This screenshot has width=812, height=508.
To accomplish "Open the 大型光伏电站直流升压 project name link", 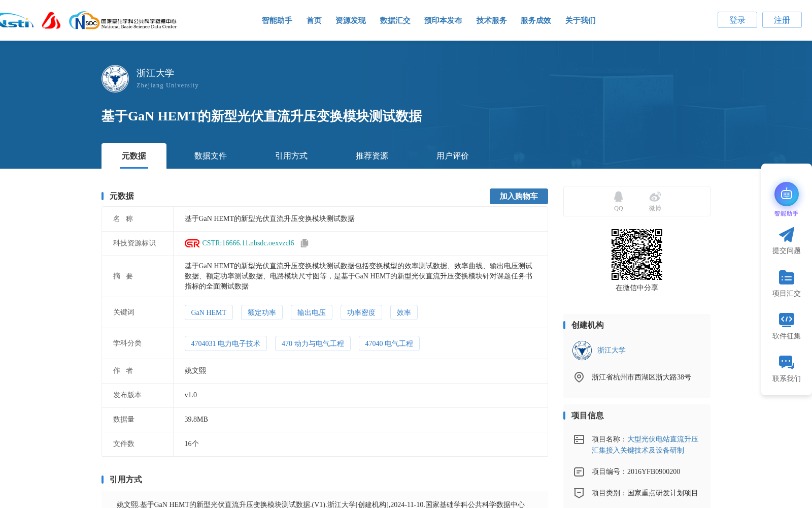I will (x=645, y=444).
